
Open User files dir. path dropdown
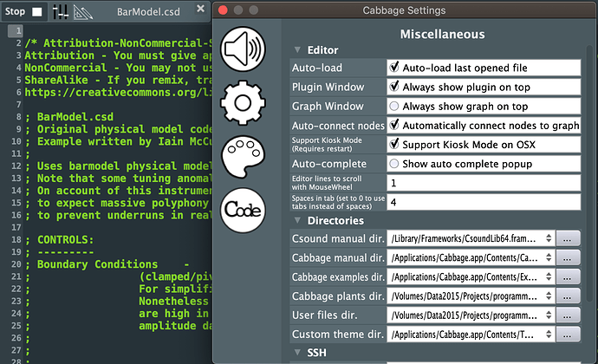[x=471, y=315]
